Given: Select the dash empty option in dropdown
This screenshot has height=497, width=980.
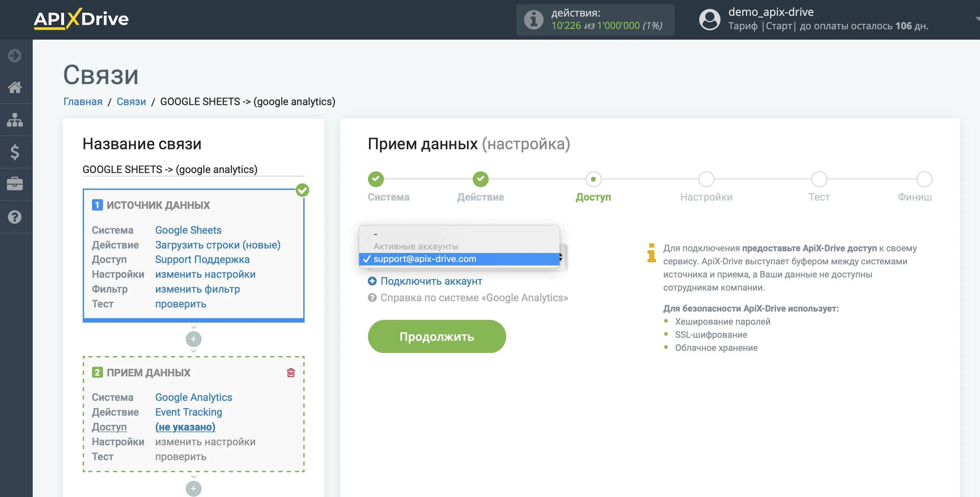Looking at the screenshot, I should point(459,234).
